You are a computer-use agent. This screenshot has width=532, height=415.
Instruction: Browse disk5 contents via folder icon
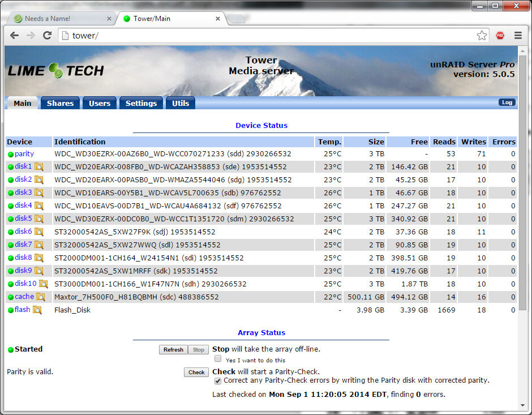click(x=39, y=219)
